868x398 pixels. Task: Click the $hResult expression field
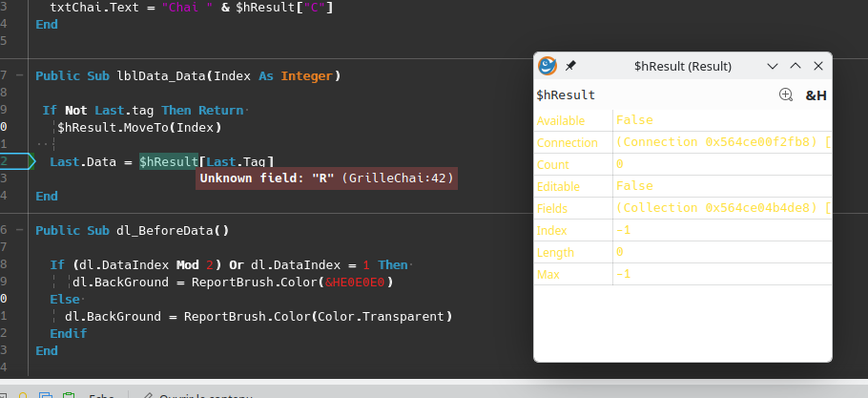point(649,94)
